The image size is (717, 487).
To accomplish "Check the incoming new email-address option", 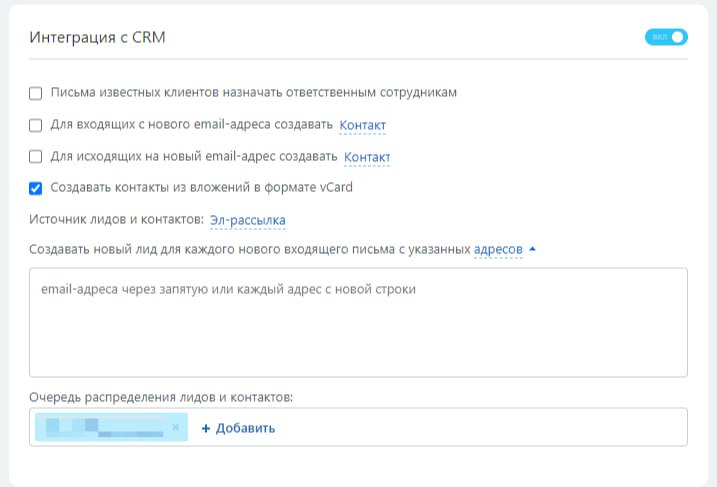I will (36, 125).
